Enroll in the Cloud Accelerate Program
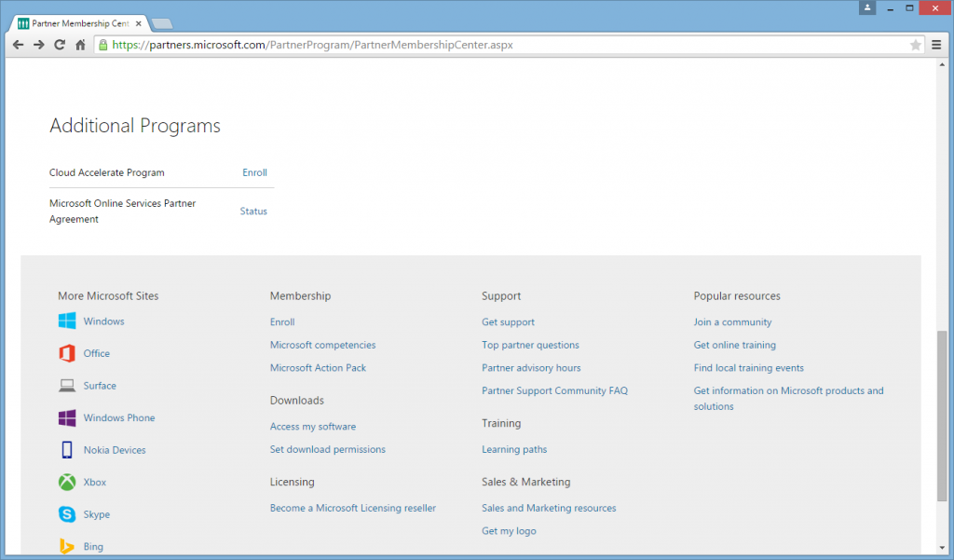954x560 pixels. (x=254, y=173)
